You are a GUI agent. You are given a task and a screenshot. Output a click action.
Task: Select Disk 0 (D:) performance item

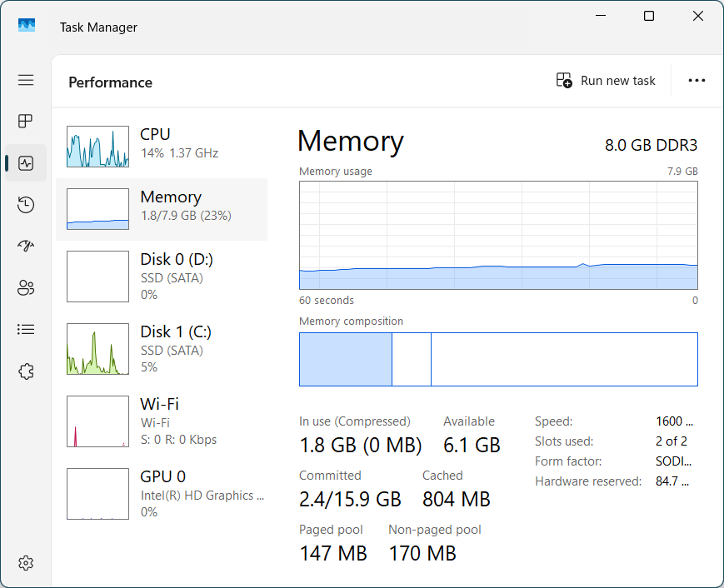(162, 277)
